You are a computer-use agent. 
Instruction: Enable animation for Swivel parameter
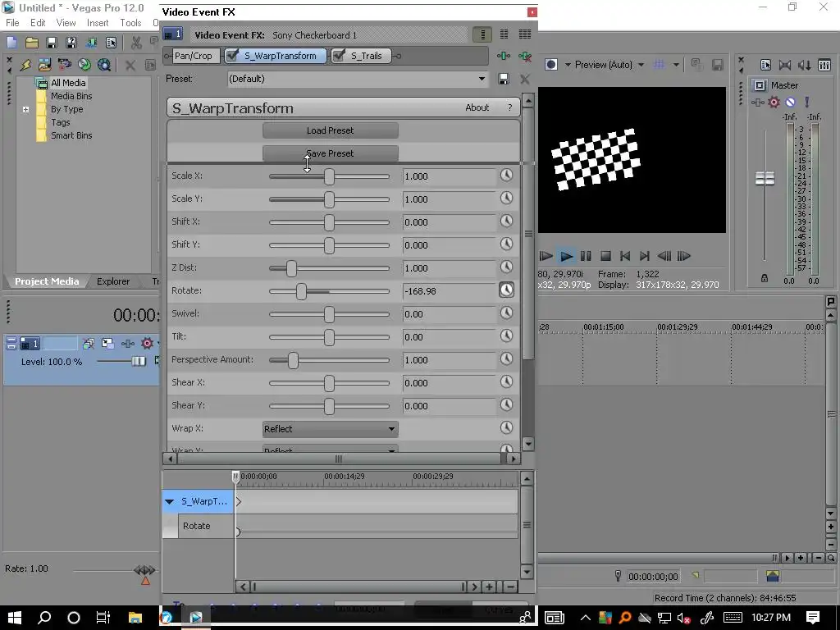(x=506, y=313)
